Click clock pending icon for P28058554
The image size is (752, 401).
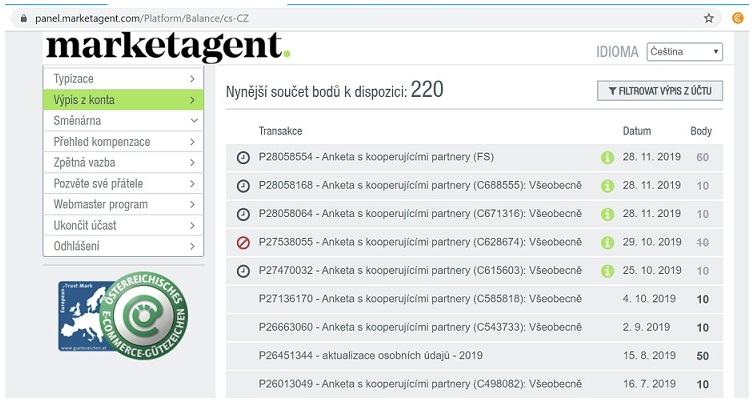click(243, 158)
